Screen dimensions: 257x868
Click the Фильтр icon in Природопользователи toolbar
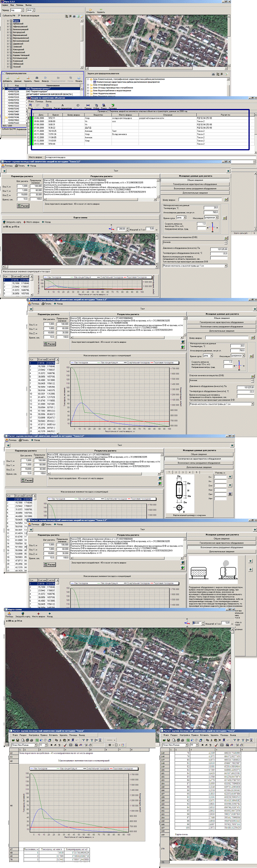coord(45,79)
